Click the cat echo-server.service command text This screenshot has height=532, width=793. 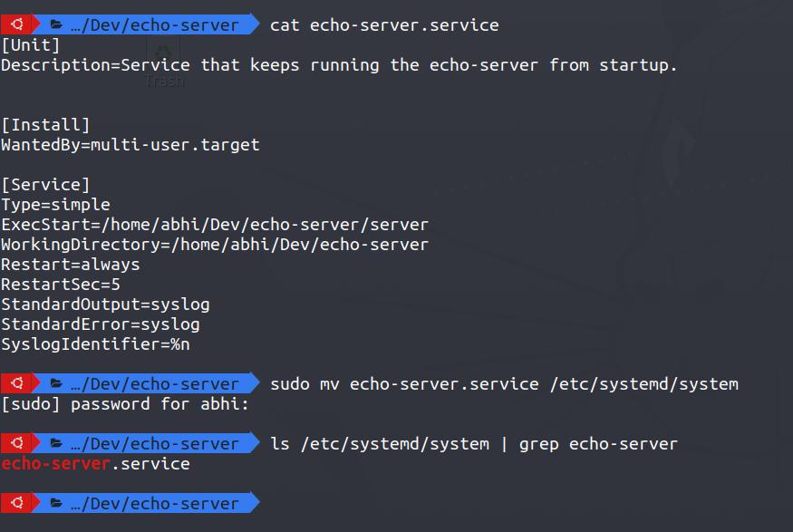point(384,24)
